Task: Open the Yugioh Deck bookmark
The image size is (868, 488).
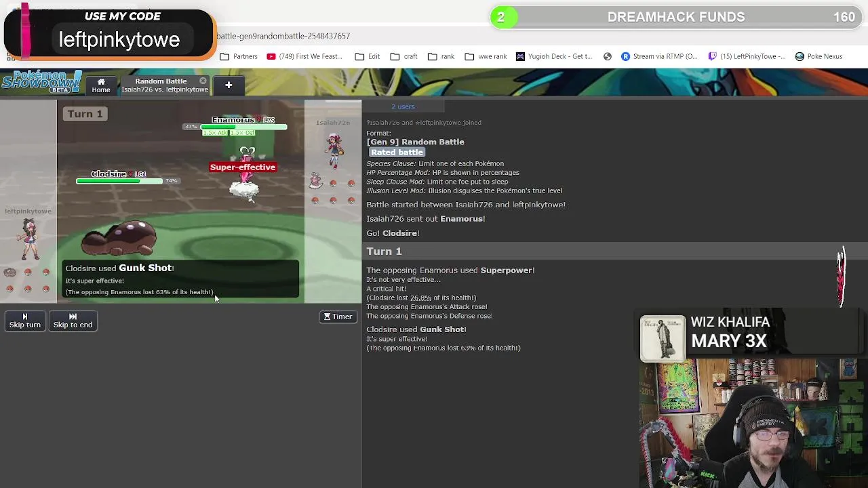Action: point(554,56)
